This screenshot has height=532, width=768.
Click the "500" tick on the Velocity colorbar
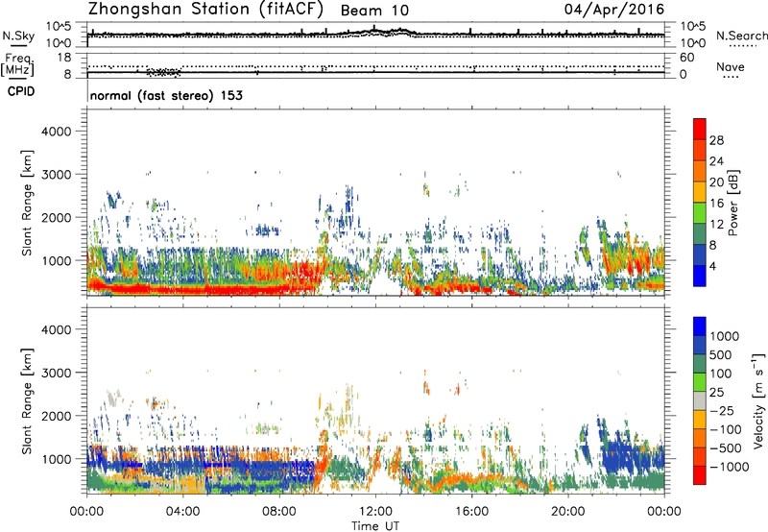[720, 354]
